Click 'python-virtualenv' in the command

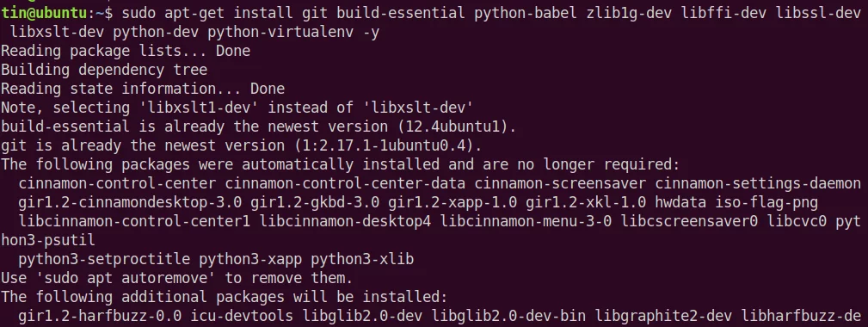pyautogui.click(x=280, y=33)
